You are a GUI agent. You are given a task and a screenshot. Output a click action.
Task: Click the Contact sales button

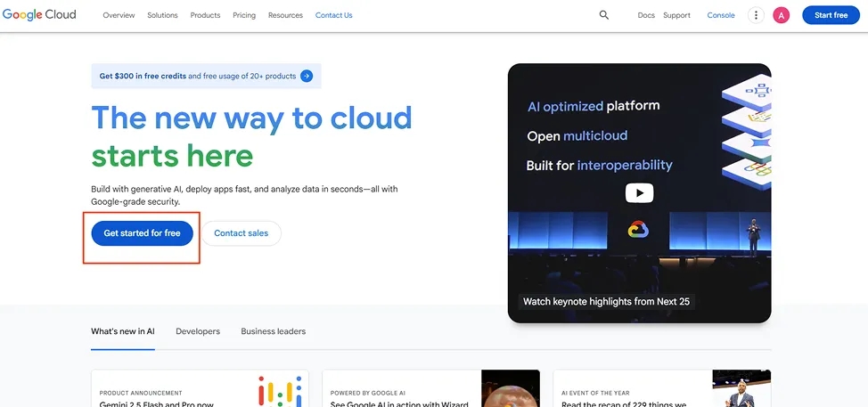(x=242, y=233)
